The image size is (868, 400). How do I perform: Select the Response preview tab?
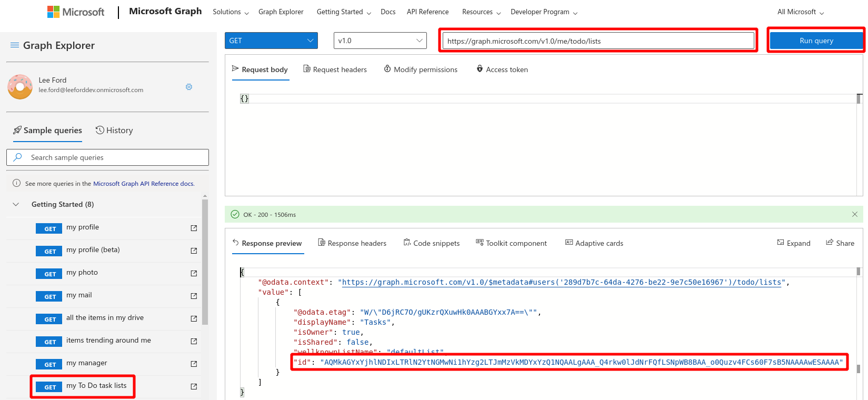[x=267, y=243]
